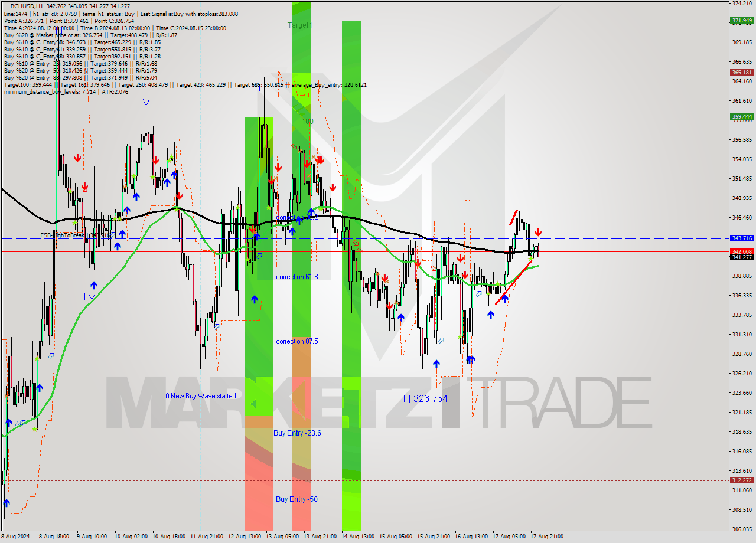Image resolution: width=756 pixels, height=543 pixels.
Task: Click '8 Aug 18:00' on time axis
Action: click(x=54, y=537)
